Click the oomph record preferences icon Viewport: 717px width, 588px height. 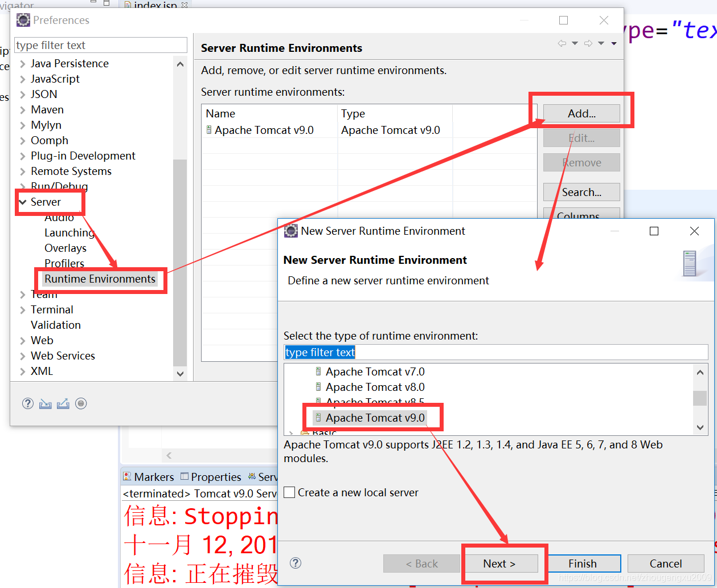click(x=81, y=403)
